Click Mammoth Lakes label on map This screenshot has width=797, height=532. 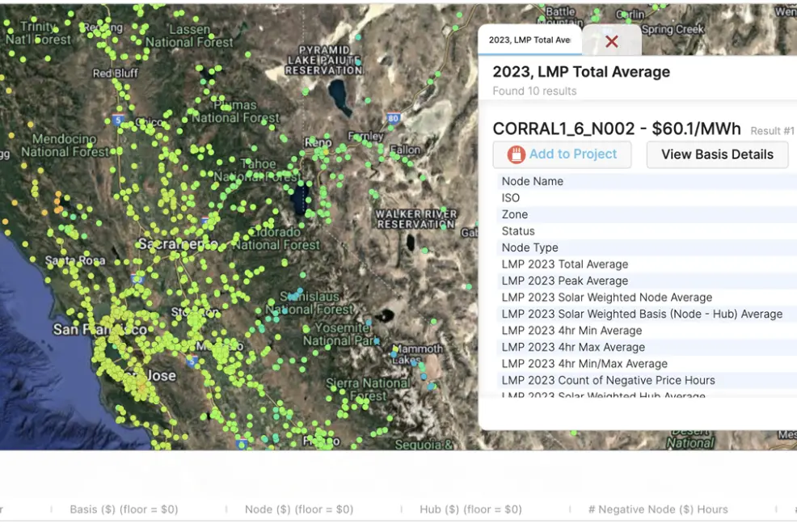coord(417,354)
